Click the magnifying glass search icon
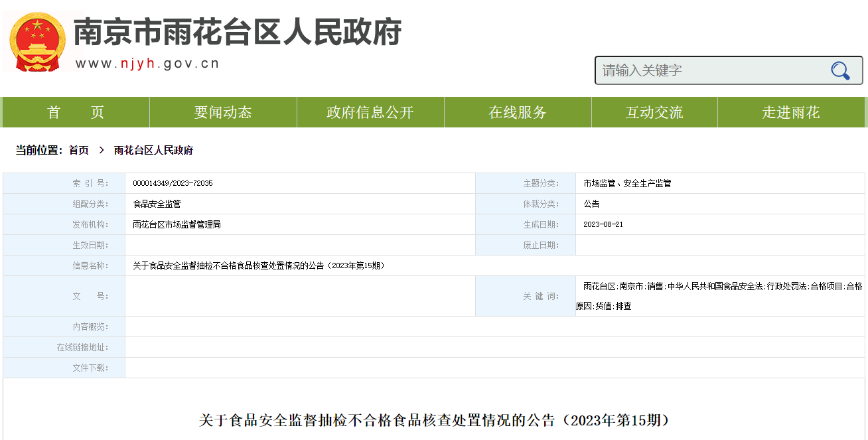Screen dimensions: 868x440 [x=840, y=70]
